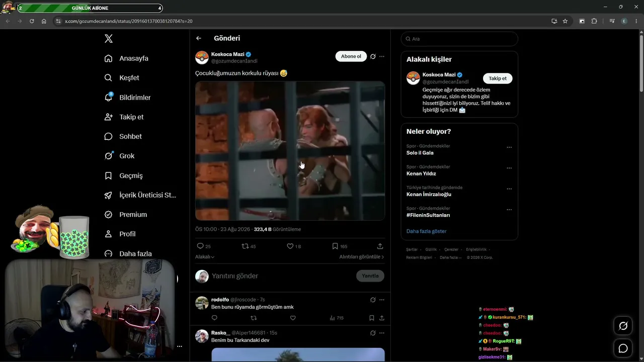Bookmark rodolfo's comment
Viewport: 644px width, 362px height.
[372, 318]
